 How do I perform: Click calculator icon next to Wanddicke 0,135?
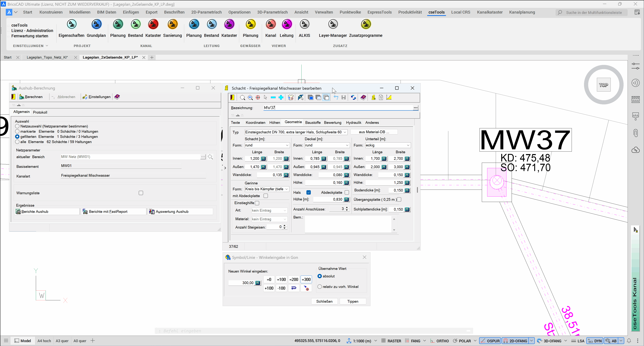pos(286,175)
